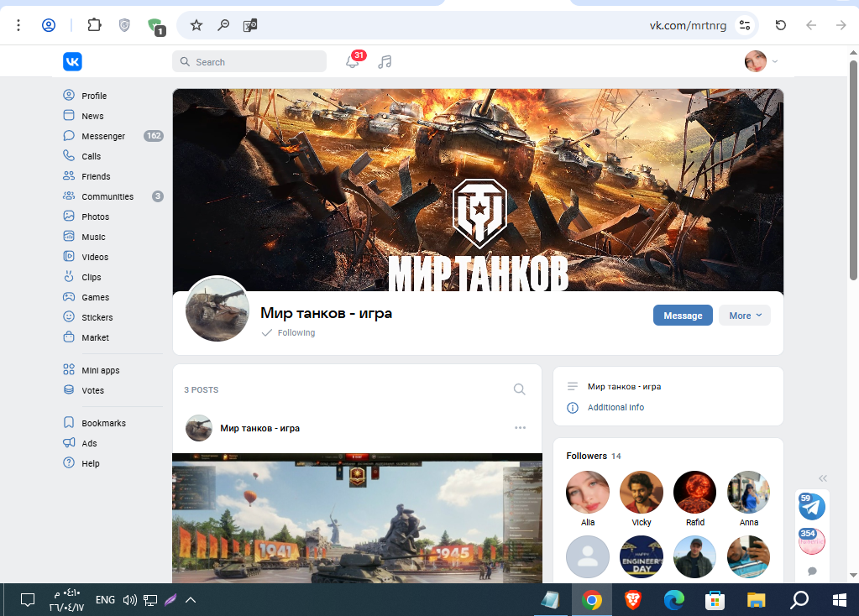Open follower Alia's avatar
Screen dimensions: 859x616
tap(587, 492)
